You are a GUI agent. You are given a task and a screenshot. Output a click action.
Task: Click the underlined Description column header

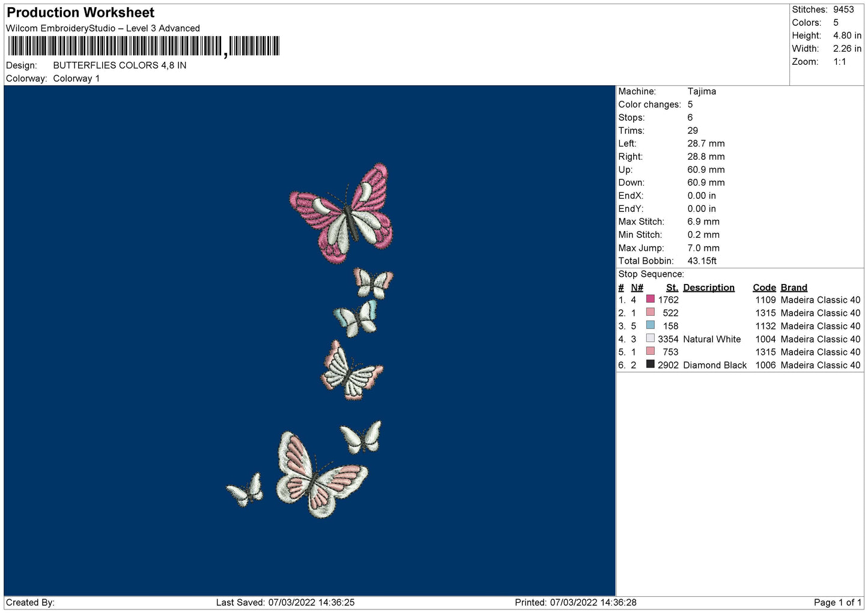(x=708, y=288)
